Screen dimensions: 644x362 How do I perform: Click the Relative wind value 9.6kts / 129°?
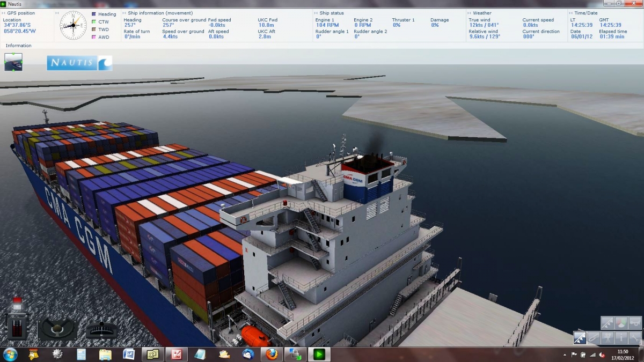click(485, 36)
